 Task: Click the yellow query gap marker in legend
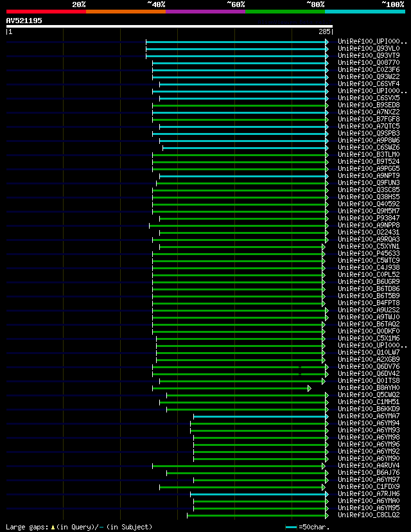[x=53, y=528]
